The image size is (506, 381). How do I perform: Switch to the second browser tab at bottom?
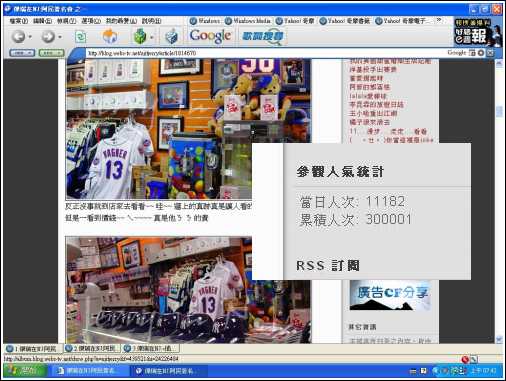click(92, 349)
